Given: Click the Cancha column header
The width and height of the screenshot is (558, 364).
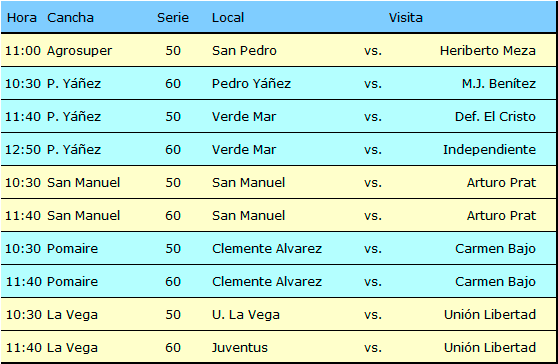Looking at the screenshot, I should (x=70, y=17).
